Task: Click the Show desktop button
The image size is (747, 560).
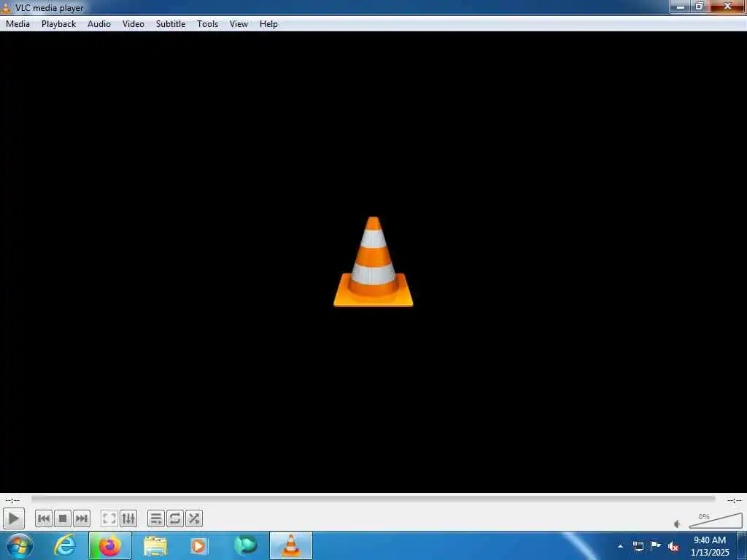Action: 742,545
